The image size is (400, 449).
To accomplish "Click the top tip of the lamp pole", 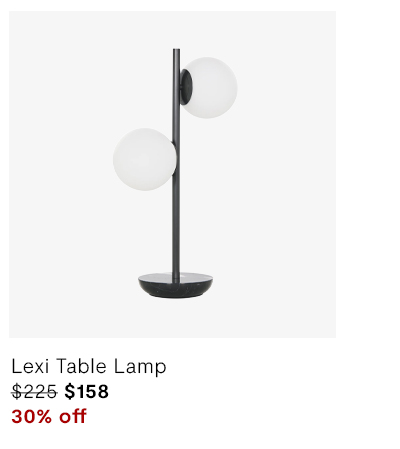I will coord(176,50).
